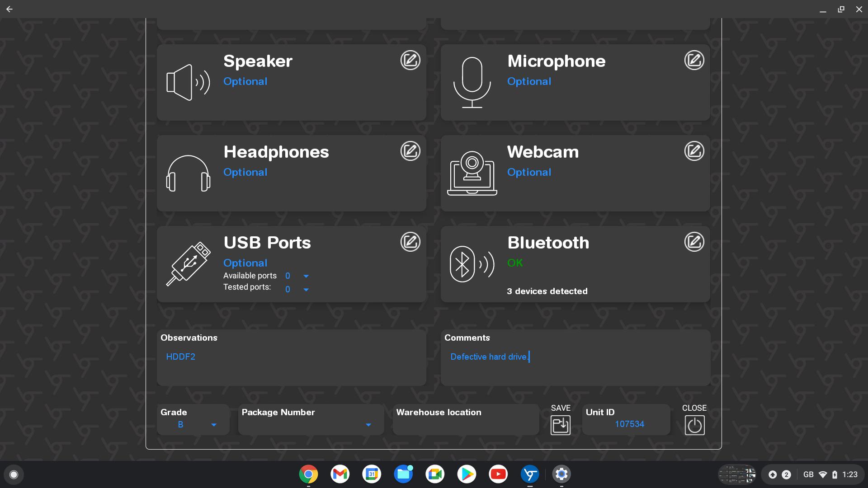Click the Unit ID value 107534

point(629,424)
